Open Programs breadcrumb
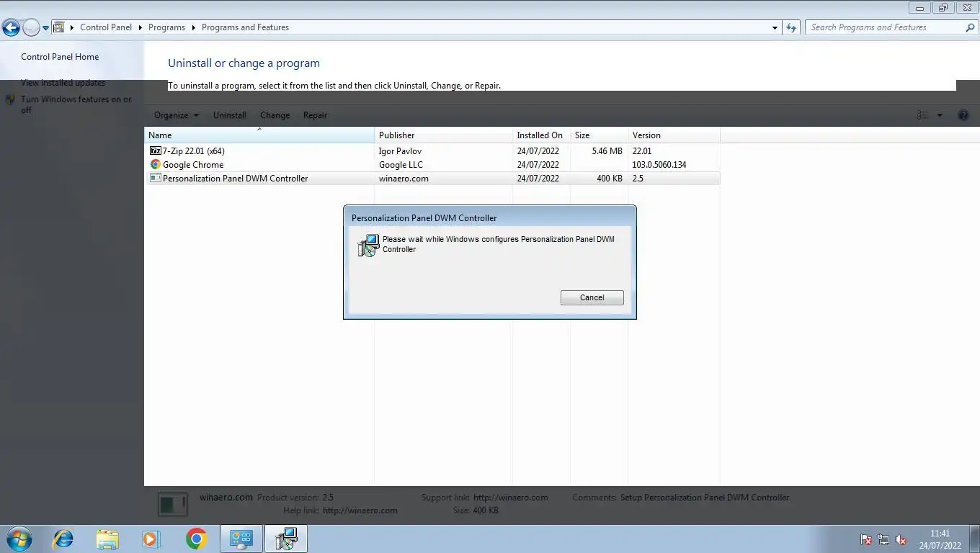The width and height of the screenshot is (980, 553). pos(166,27)
